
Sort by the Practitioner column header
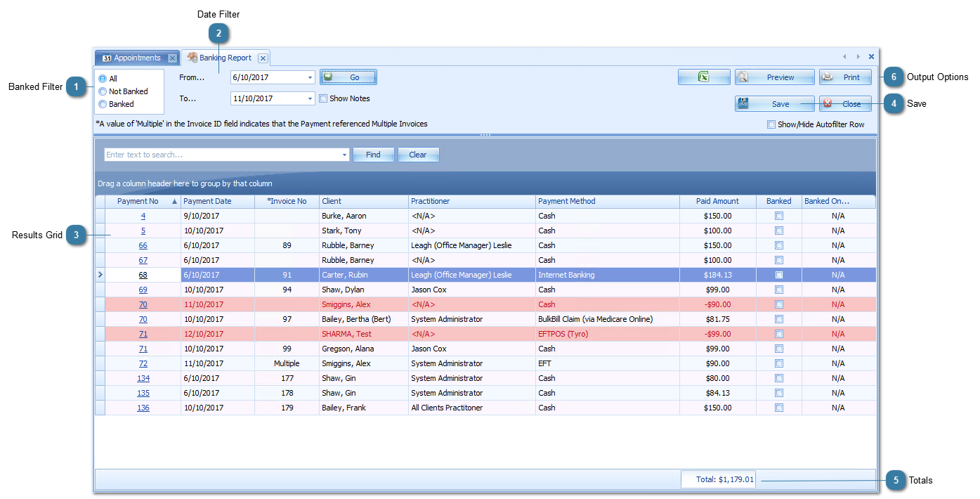[472, 201]
